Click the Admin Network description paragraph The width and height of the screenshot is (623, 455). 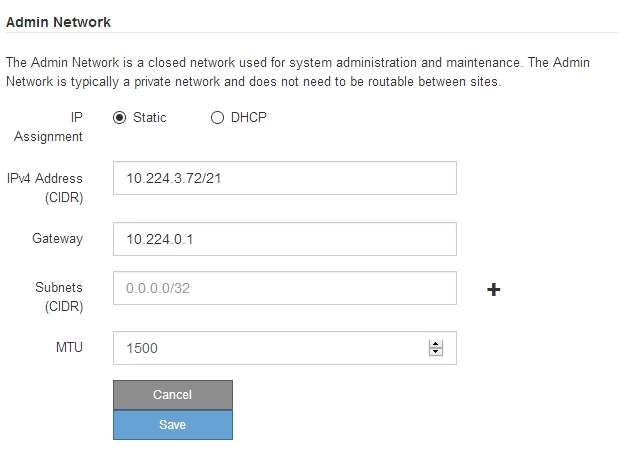300,72
